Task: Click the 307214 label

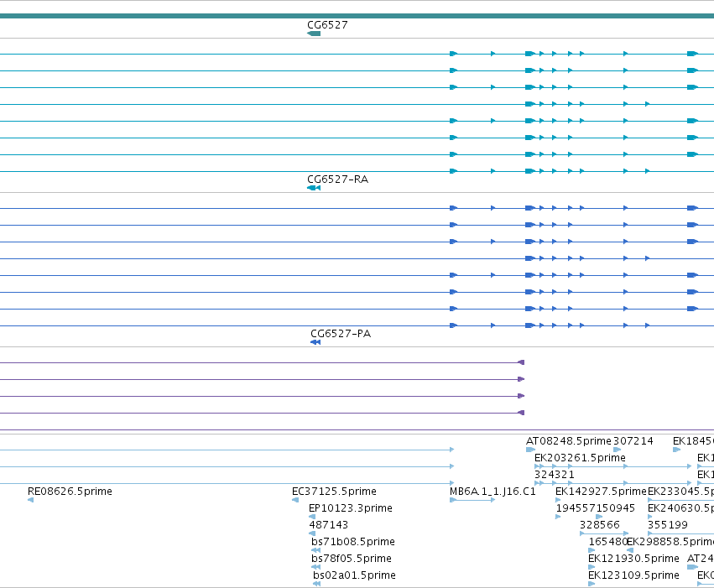Action: 633,441
